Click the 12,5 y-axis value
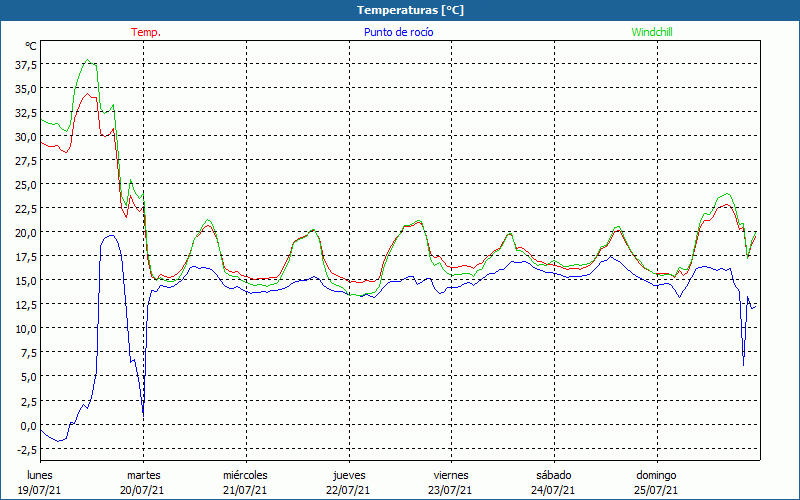800x500 pixels. [26, 305]
